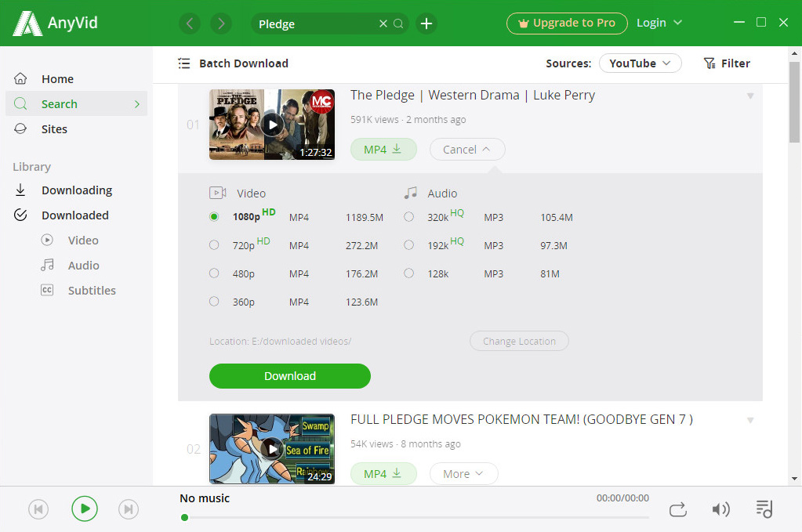The width and height of the screenshot is (802, 532).
Task: Go to Home in sidebar
Action: 76,78
